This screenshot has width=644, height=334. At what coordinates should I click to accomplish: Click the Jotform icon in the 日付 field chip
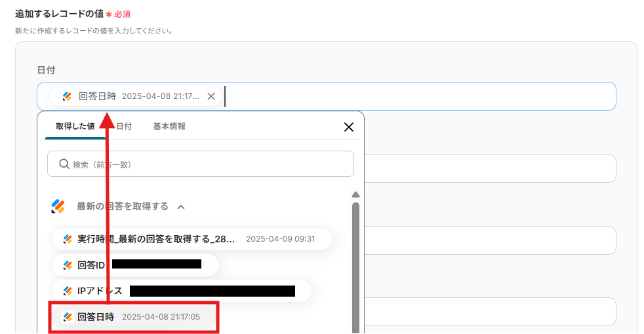click(x=67, y=96)
